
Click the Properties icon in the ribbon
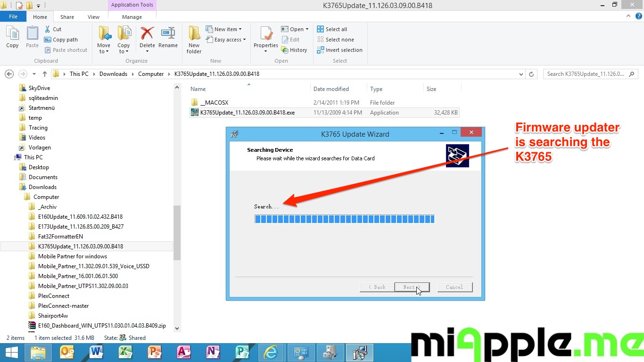[x=265, y=34]
